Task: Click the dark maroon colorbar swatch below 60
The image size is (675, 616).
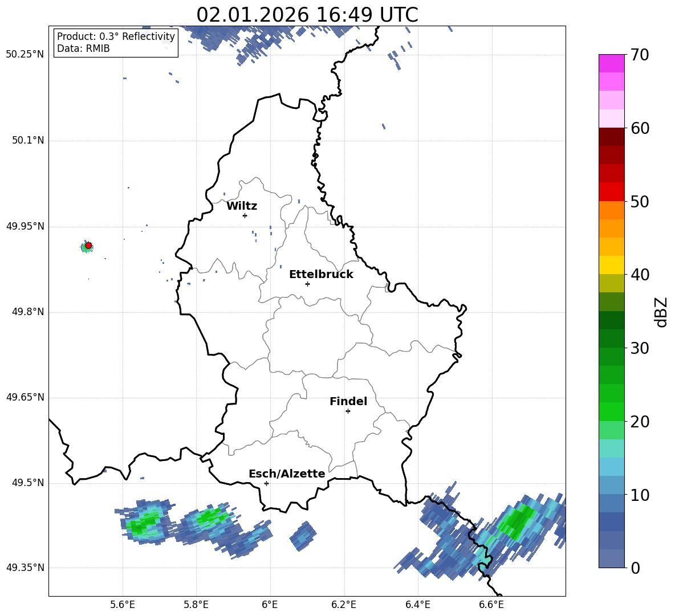Action: (x=612, y=137)
